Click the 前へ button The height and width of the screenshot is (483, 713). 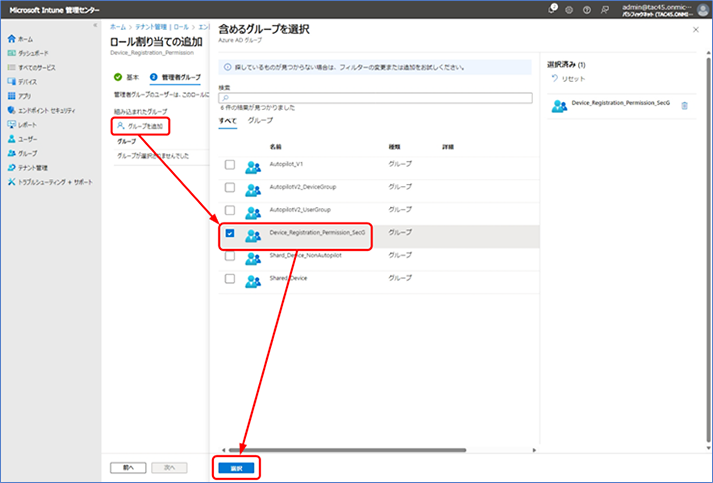tap(128, 468)
